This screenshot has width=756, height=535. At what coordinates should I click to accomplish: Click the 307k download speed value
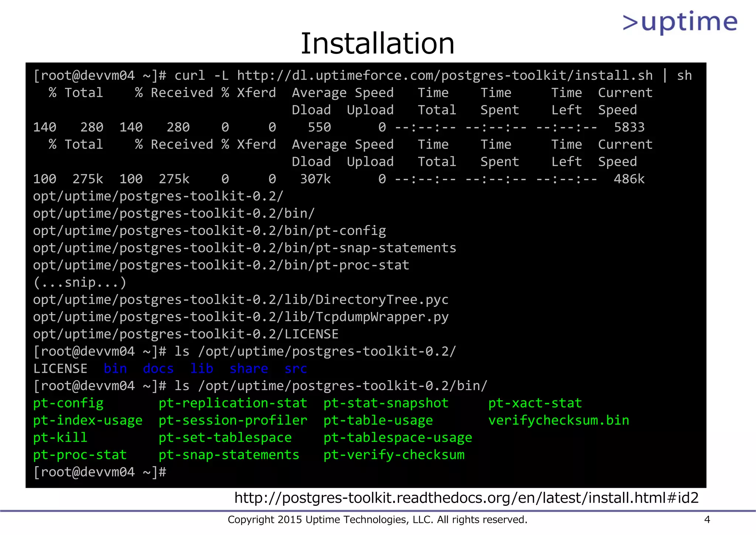[315, 179]
